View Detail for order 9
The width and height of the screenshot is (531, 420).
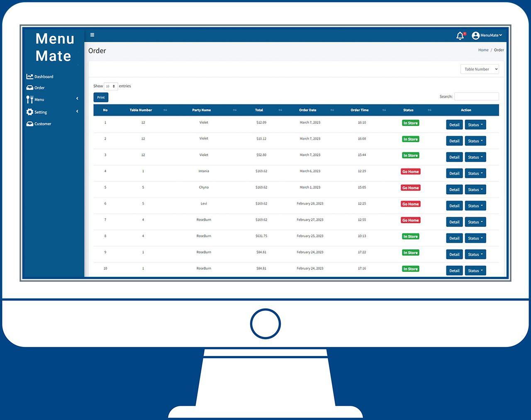tap(454, 254)
